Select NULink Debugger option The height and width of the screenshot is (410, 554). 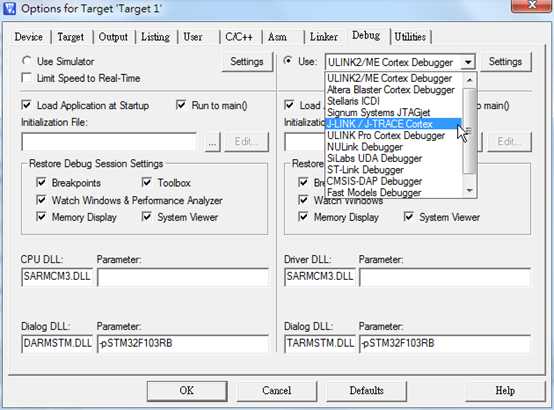tap(365, 147)
